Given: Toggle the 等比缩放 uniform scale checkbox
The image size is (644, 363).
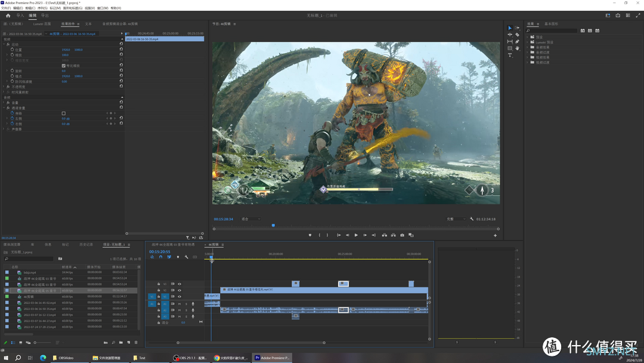Looking at the screenshot, I should click(64, 66).
